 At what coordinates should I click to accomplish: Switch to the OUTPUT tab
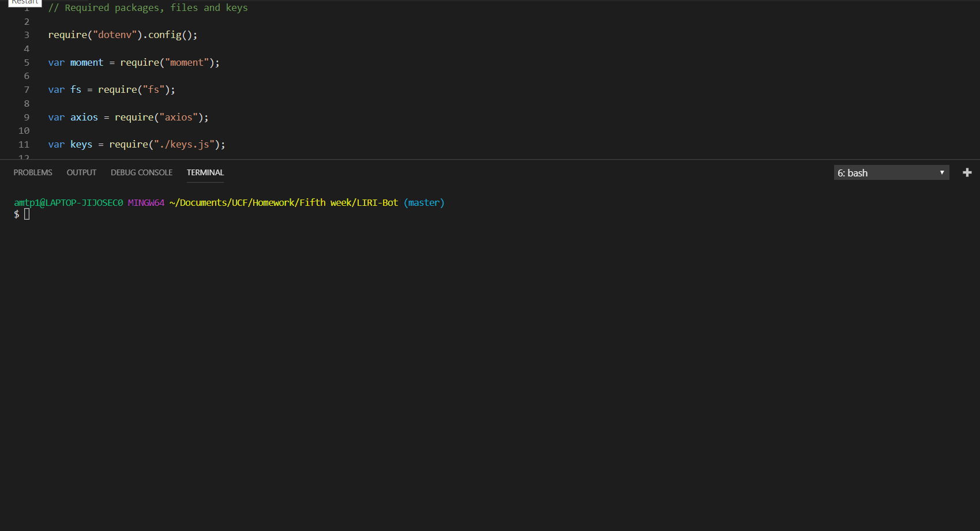pyautogui.click(x=81, y=172)
